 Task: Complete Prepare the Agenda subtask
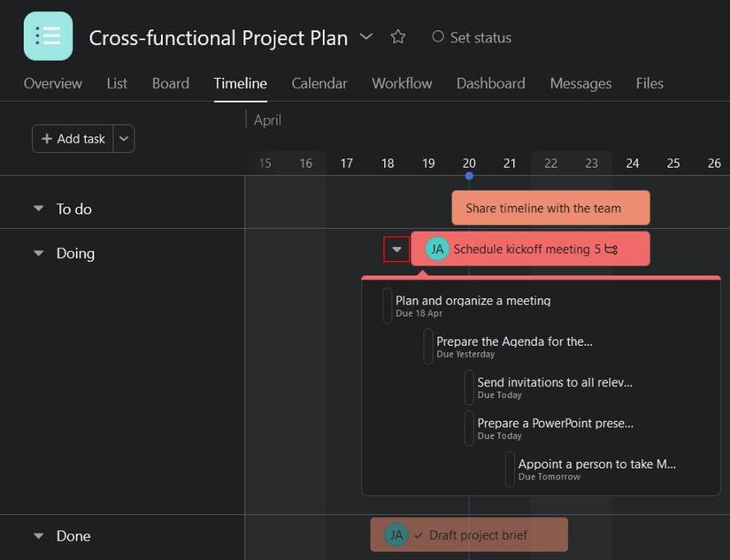point(428,346)
